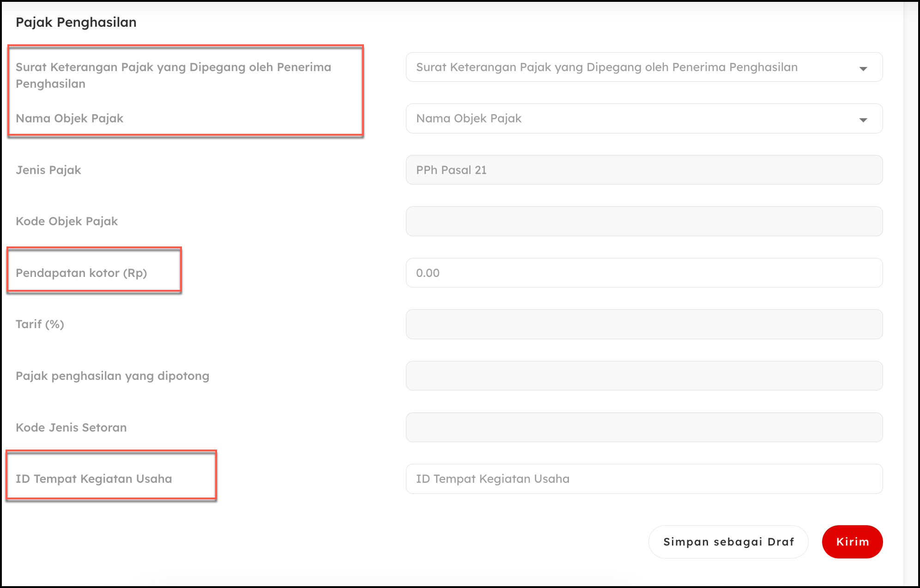Image resolution: width=920 pixels, height=588 pixels.
Task: Focus the Pendapatan kotor (Rp) amount input
Action: click(644, 273)
